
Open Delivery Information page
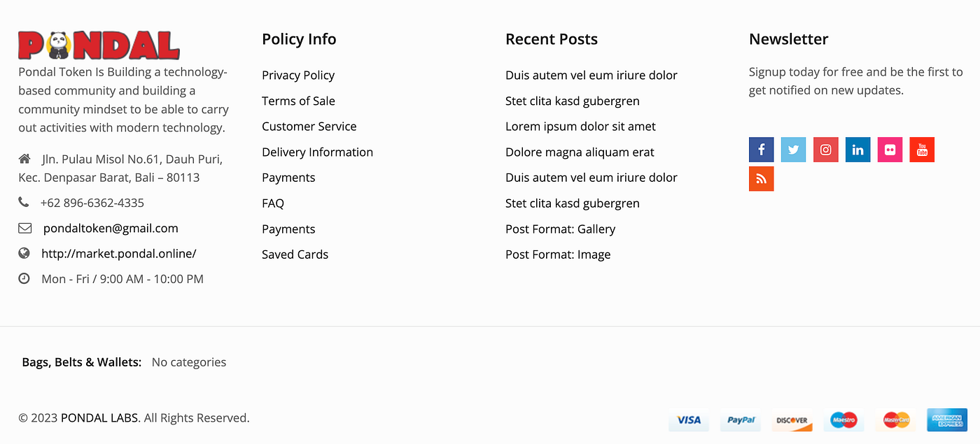point(317,152)
